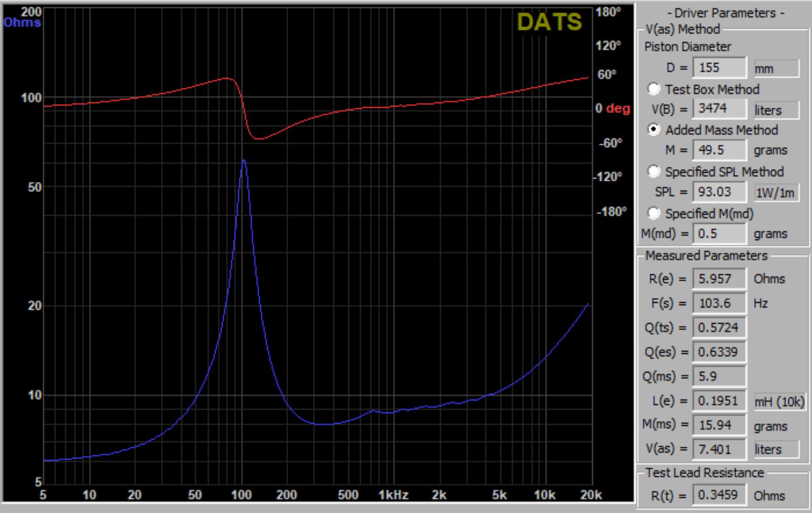Click the L(e) value 0.1951
This screenshot has width=812, height=513.
point(720,401)
